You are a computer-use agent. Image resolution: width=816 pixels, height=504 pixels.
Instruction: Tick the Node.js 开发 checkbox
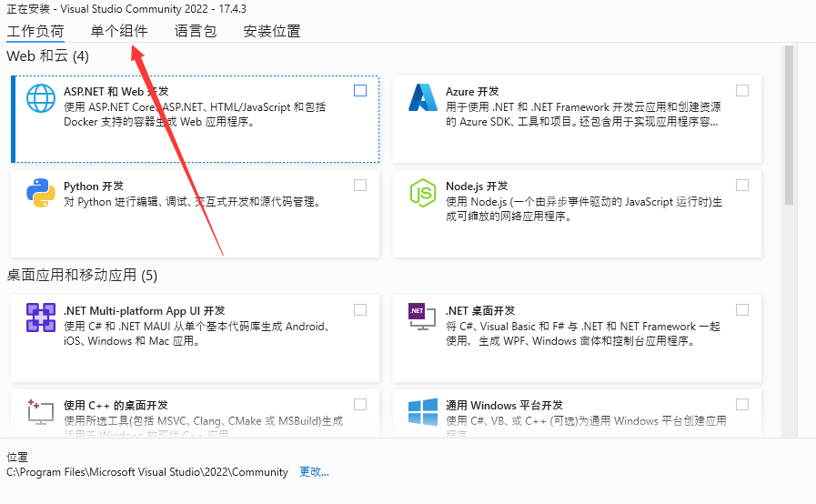[742, 186]
